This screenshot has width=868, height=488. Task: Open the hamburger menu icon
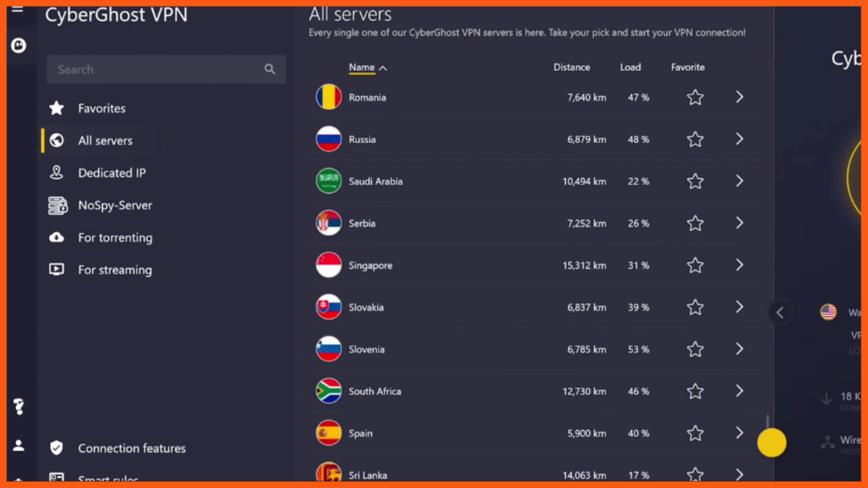click(18, 9)
